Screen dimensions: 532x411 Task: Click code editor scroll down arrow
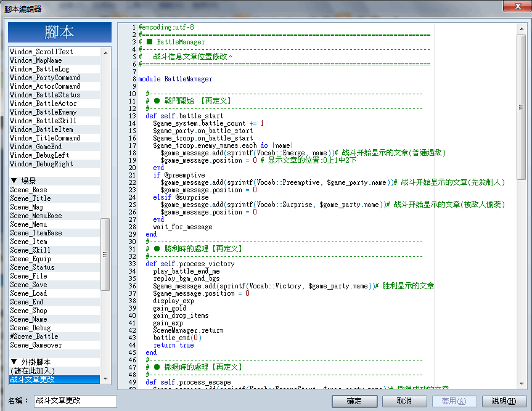(x=522, y=383)
